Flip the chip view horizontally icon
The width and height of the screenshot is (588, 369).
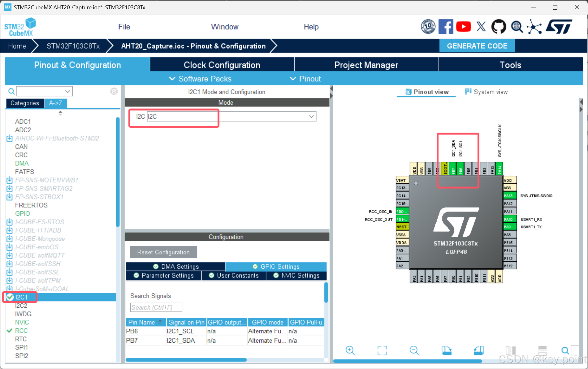511,350
